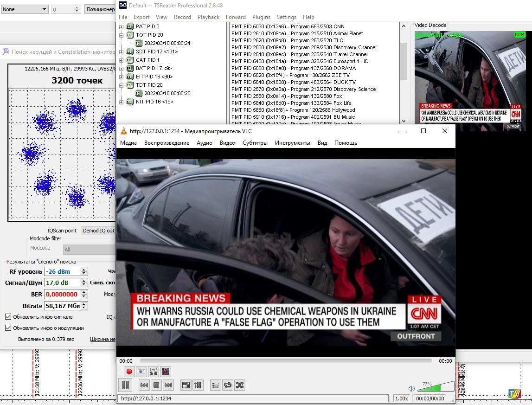Take a snapshot with the VLC camera icon
The image size is (532, 405).
141,371
